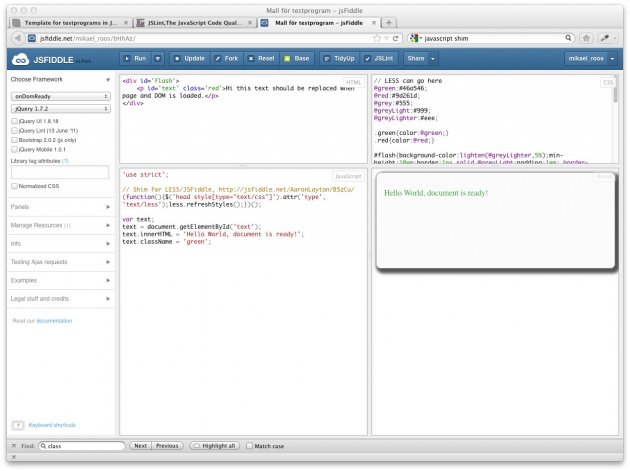Switch to Template for testprograms tab

pyautogui.click(x=70, y=23)
